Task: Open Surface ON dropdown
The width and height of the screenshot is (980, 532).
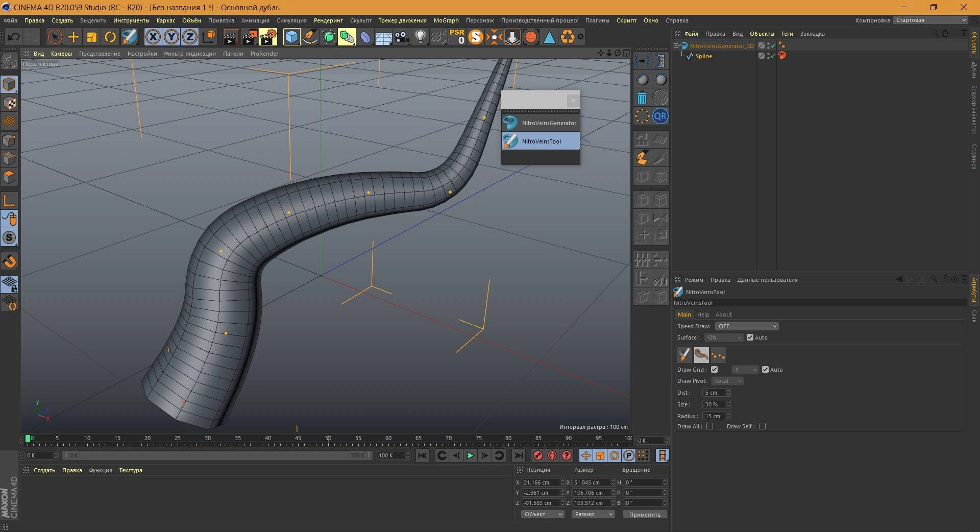Action: click(x=724, y=337)
